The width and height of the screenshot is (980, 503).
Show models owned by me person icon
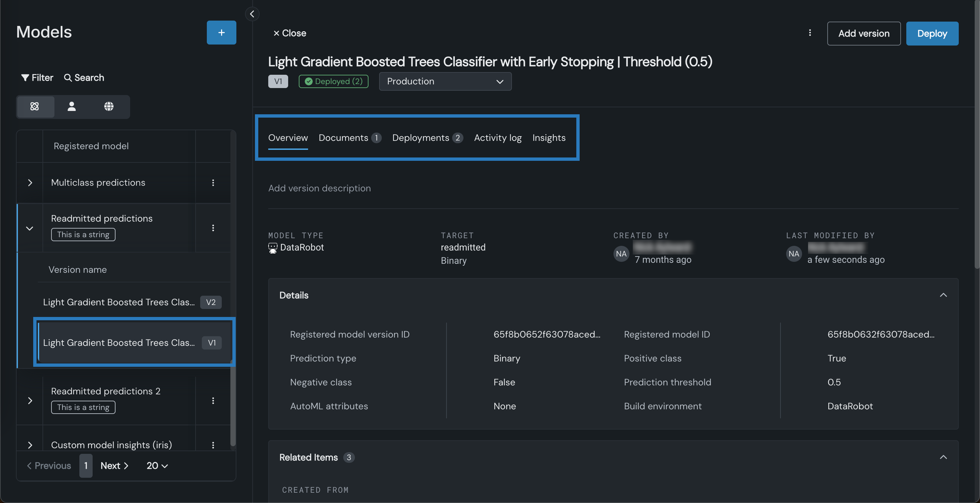[71, 106]
